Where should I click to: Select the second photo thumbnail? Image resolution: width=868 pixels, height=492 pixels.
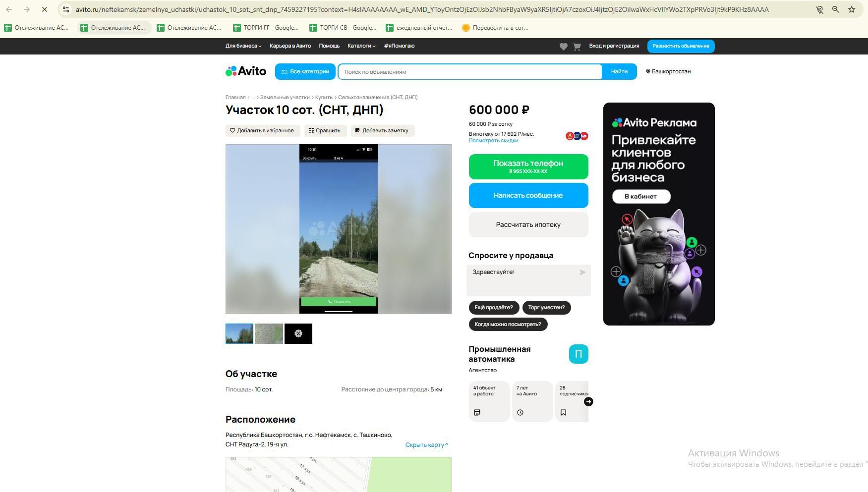(269, 333)
